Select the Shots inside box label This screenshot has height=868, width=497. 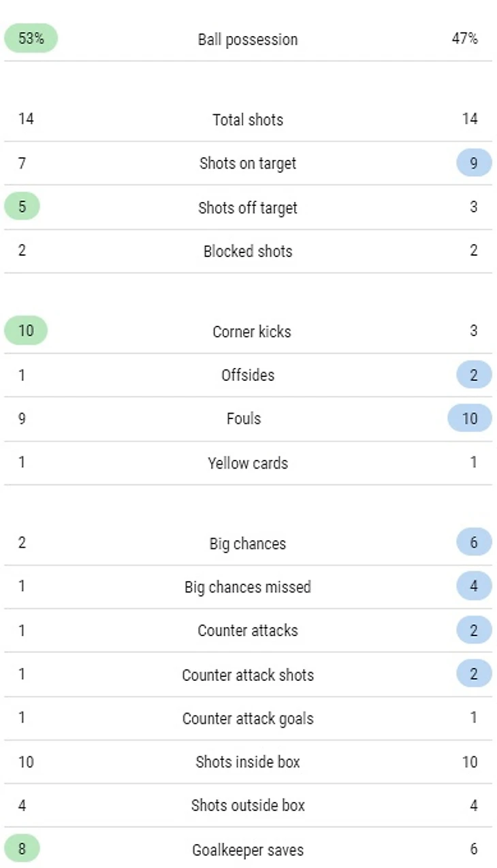point(248,762)
